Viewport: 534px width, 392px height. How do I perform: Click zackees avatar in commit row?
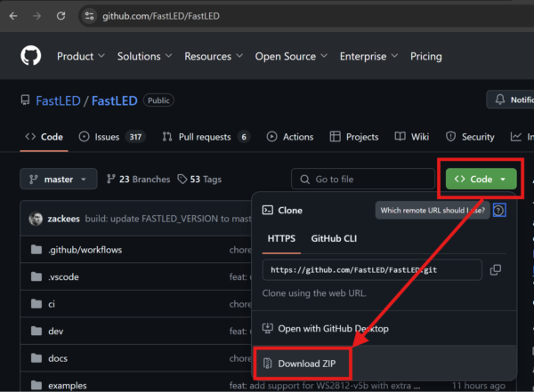pyautogui.click(x=36, y=219)
